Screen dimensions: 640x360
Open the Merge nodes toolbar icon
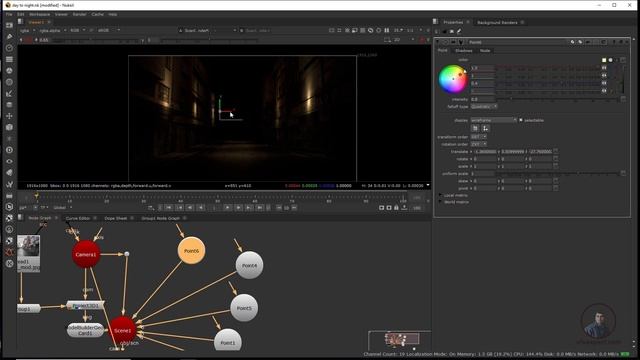click(x=9, y=105)
